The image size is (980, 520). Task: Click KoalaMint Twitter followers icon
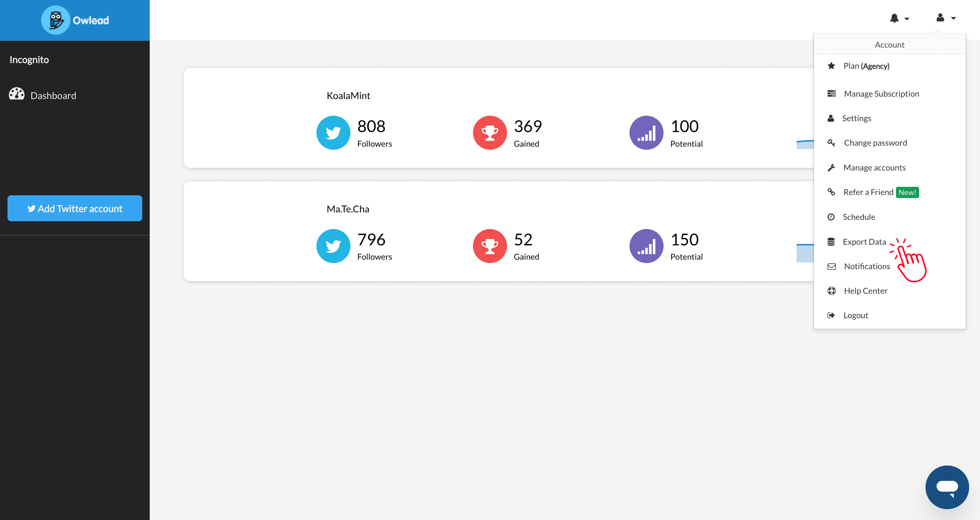[333, 132]
